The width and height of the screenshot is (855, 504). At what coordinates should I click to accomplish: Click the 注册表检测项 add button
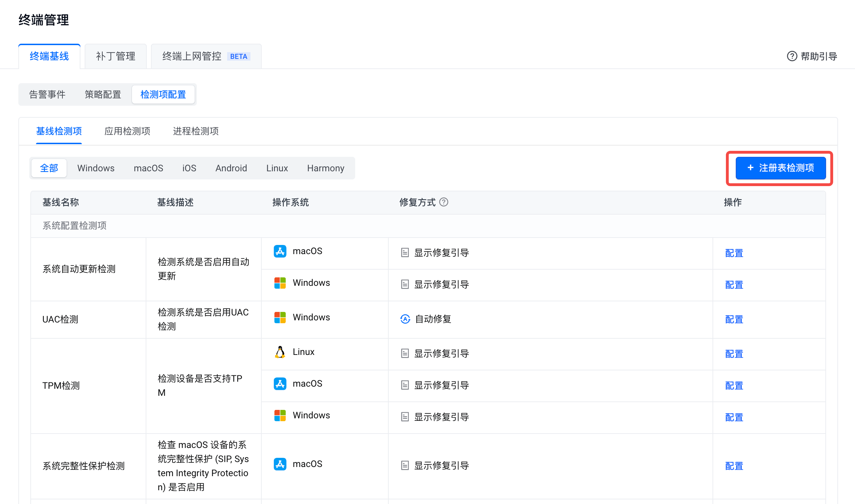780,168
